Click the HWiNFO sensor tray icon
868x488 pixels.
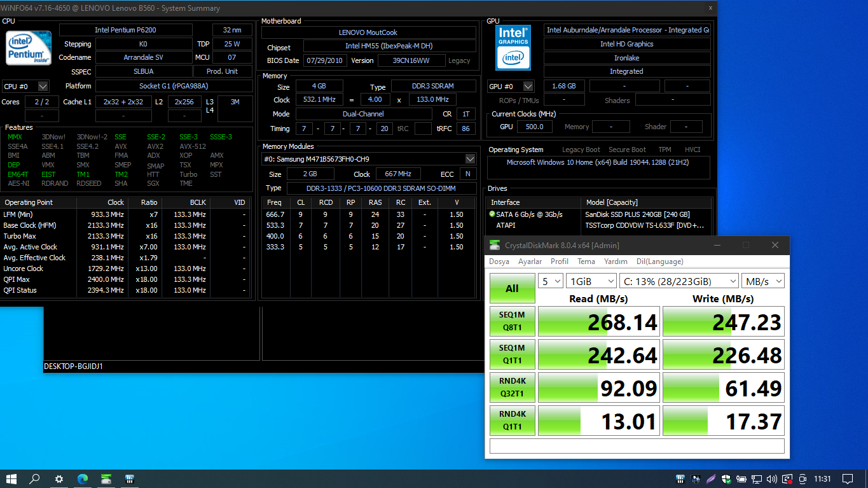pos(680,479)
